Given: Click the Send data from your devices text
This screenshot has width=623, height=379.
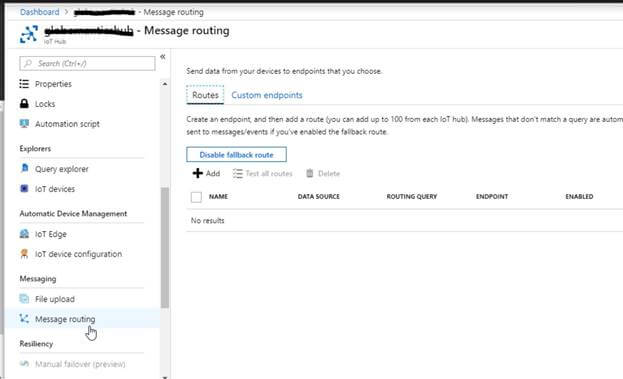Looking at the screenshot, I should coord(284,71).
